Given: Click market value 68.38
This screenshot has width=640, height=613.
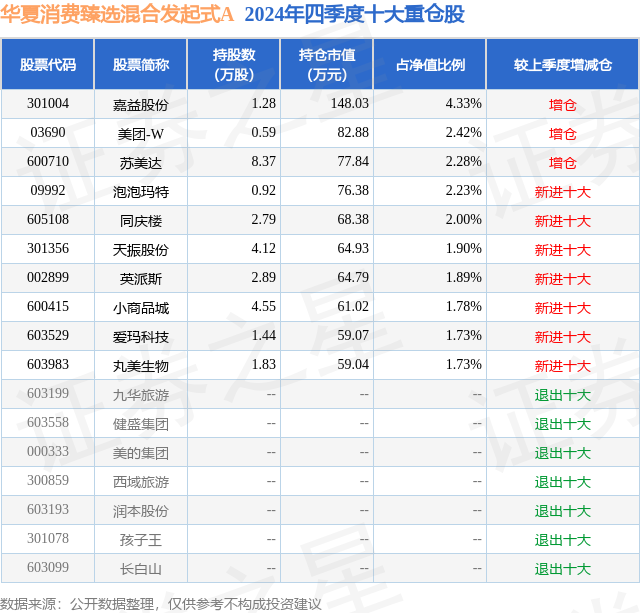Looking at the screenshot, I should [353, 220].
